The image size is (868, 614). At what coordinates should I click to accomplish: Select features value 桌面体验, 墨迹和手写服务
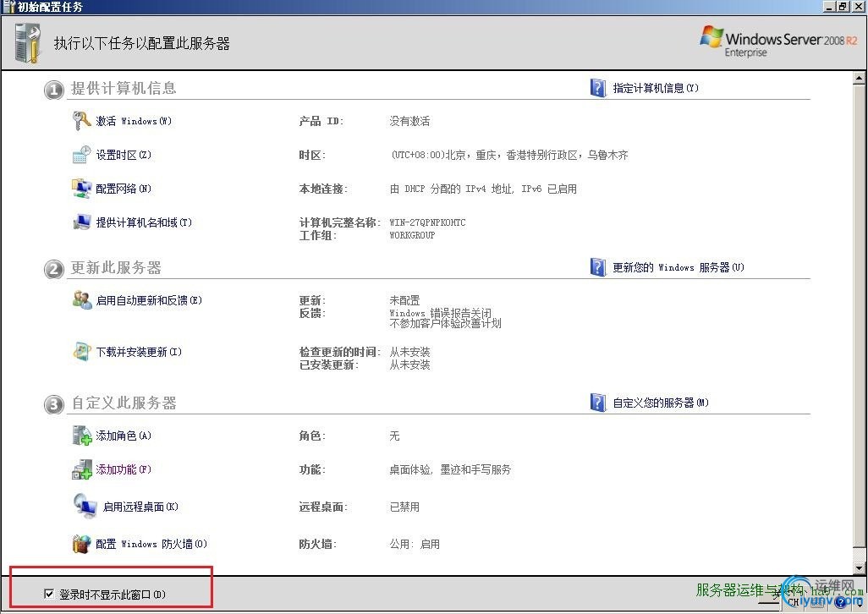click(x=450, y=469)
